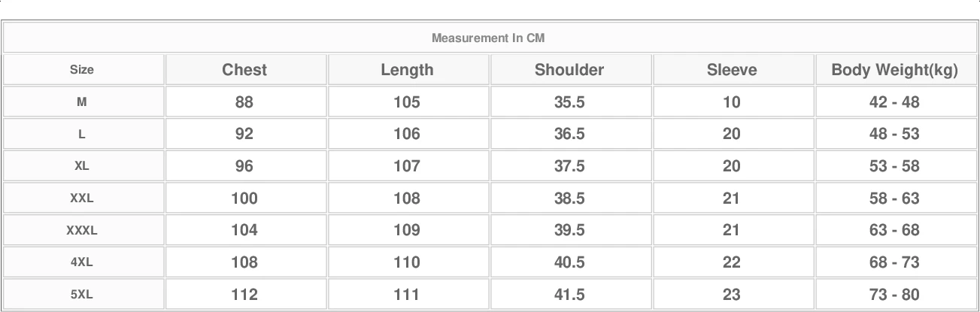Select the Length column header
980x312 pixels.
pyautogui.click(x=407, y=70)
